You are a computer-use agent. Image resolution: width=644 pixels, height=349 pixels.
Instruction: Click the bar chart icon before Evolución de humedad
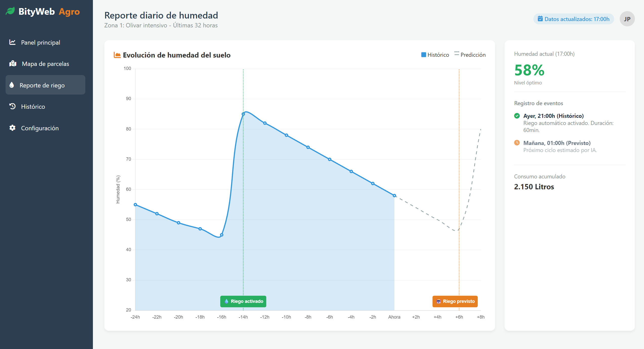point(117,55)
